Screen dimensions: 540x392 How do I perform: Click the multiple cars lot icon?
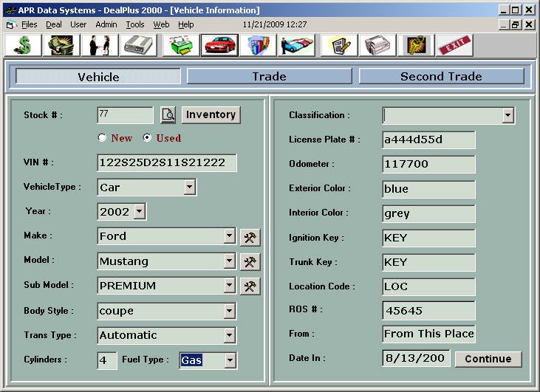point(296,46)
